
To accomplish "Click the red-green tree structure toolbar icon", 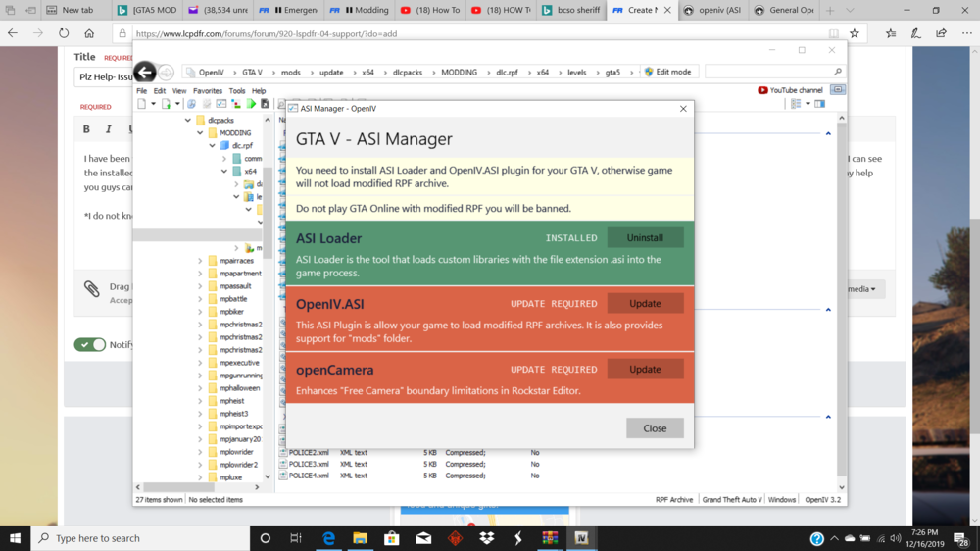I will coord(236,104).
